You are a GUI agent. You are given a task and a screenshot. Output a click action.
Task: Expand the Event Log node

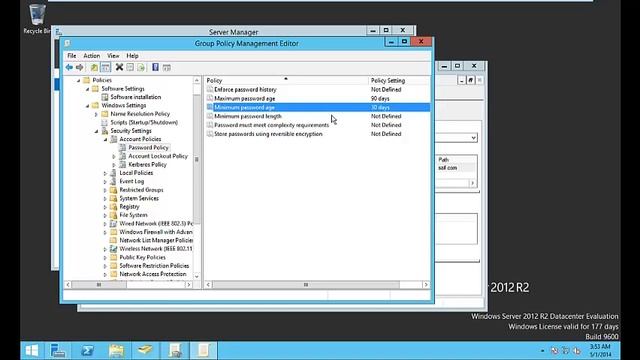[x=105, y=182]
